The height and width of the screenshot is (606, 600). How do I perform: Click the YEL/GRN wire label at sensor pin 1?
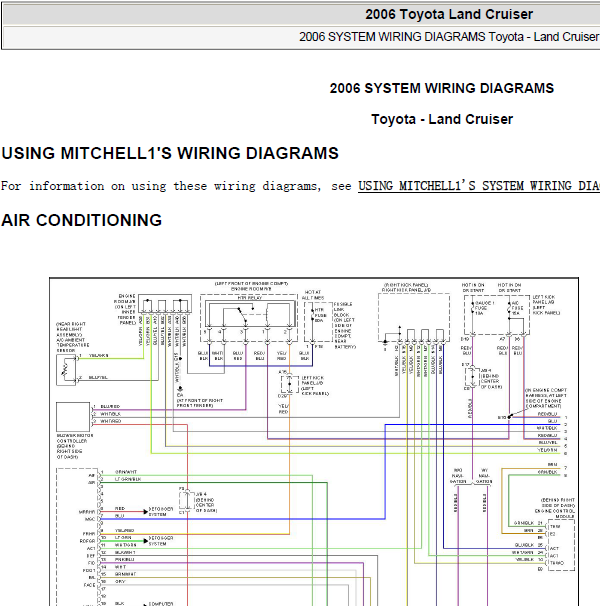point(99,355)
